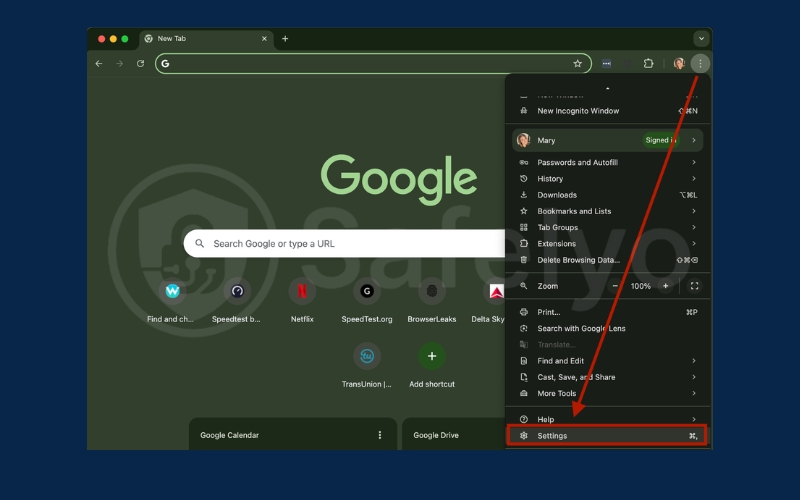Open the Delta Sky shortcut

489,301
